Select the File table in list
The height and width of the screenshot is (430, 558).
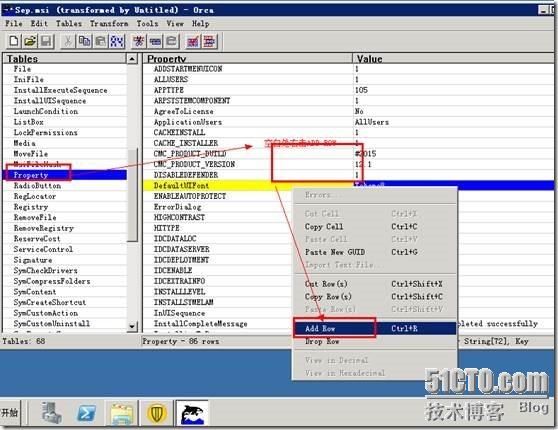click(65, 69)
